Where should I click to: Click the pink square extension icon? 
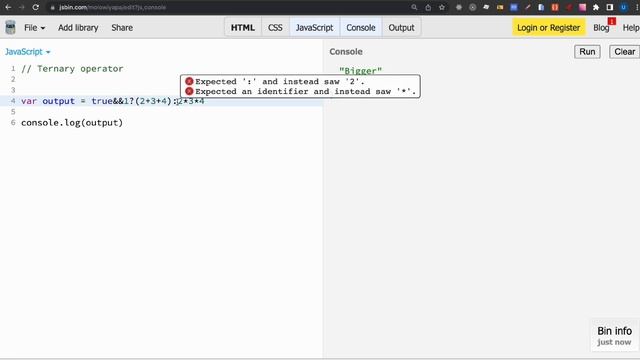click(582, 7)
